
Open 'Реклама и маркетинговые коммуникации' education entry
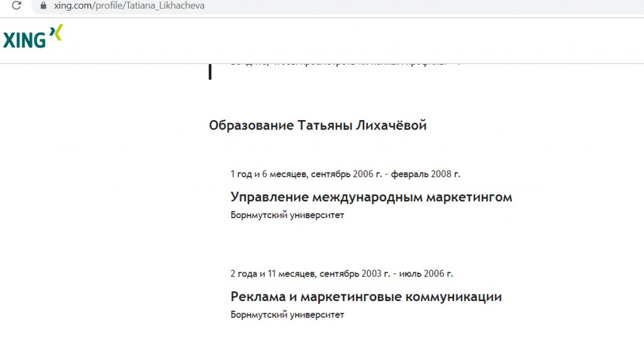[366, 297]
